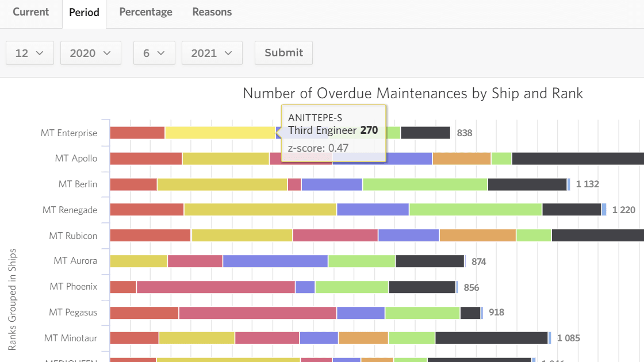Viewport: 644px width, 362px height.
Task: Click the 1 220 total label for MT Renegade
Action: click(x=623, y=210)
